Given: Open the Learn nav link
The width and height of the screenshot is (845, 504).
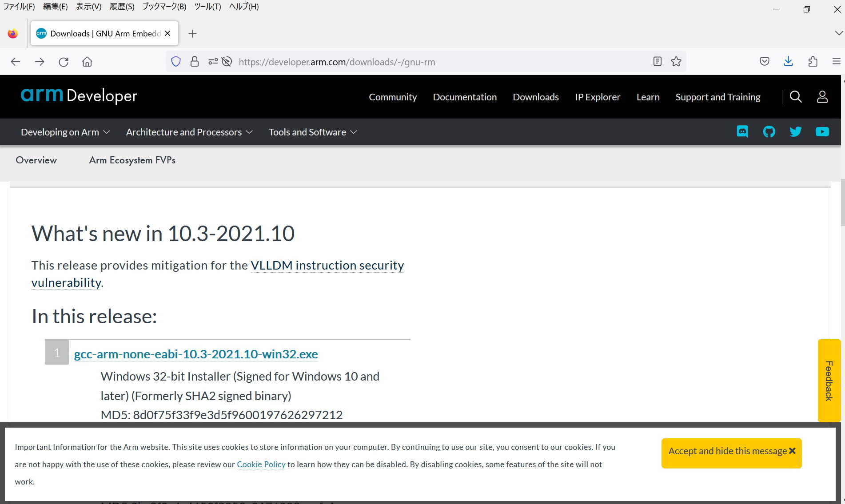Looking at the screenshot, I should [648, 97].
